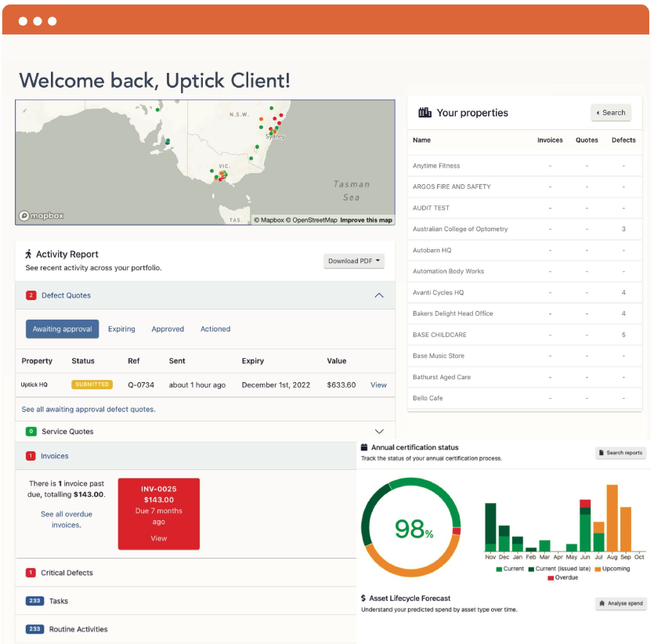
Task: Click the Upcoming legend orange swatch
Action: tap(598, 569)
